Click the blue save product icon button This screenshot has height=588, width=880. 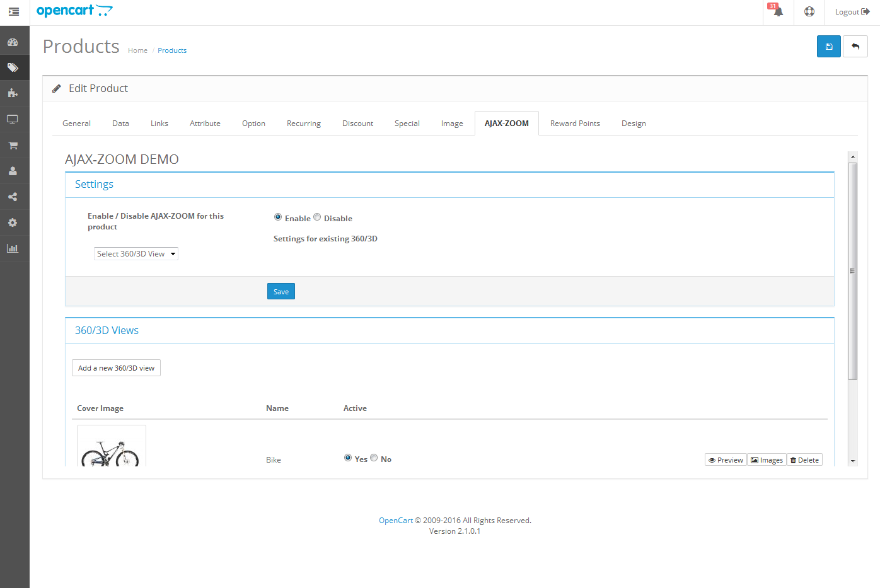(829, 47)
